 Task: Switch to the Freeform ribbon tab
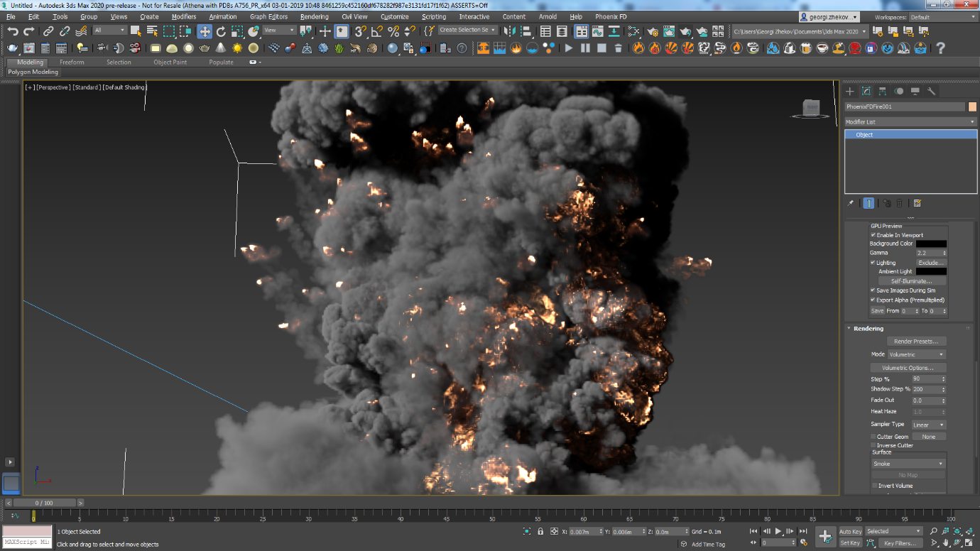(72, 62)
